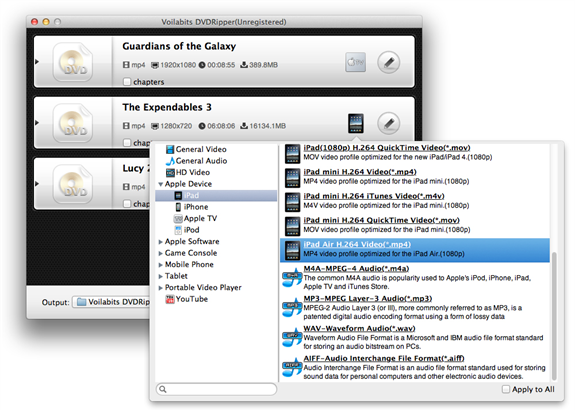The height and width of the screenshot is (411, 575).
Task: Expand the Apple Software category
Action: (160, 242)
